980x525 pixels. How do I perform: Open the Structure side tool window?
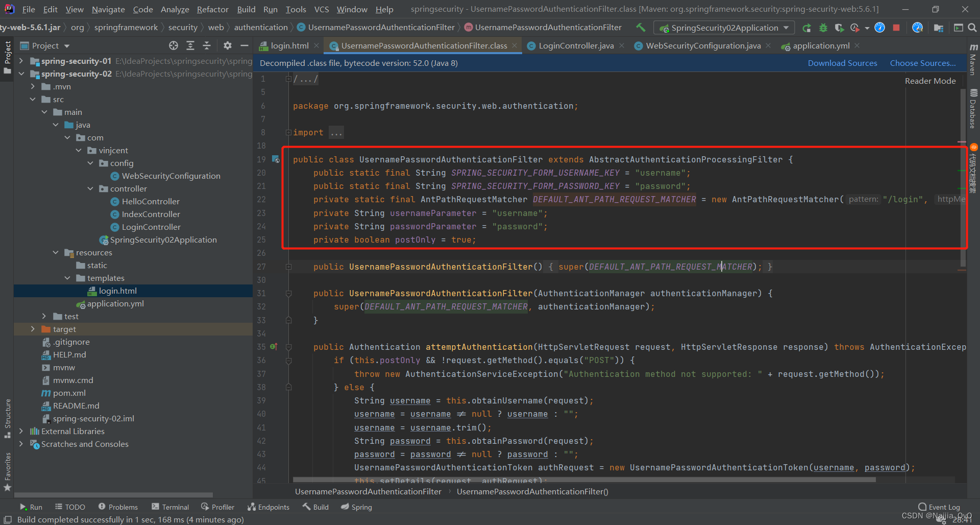point(7,418)
